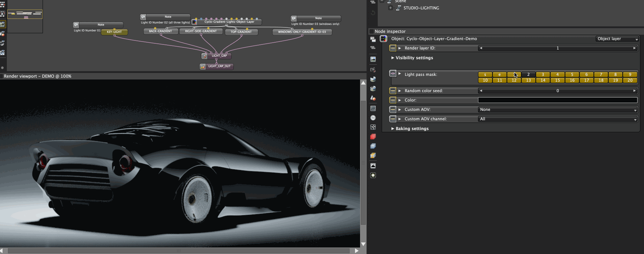Click the node type icon of Render layer ID
The height and width of the screenshot is (254, 644).
coord(393,48)
